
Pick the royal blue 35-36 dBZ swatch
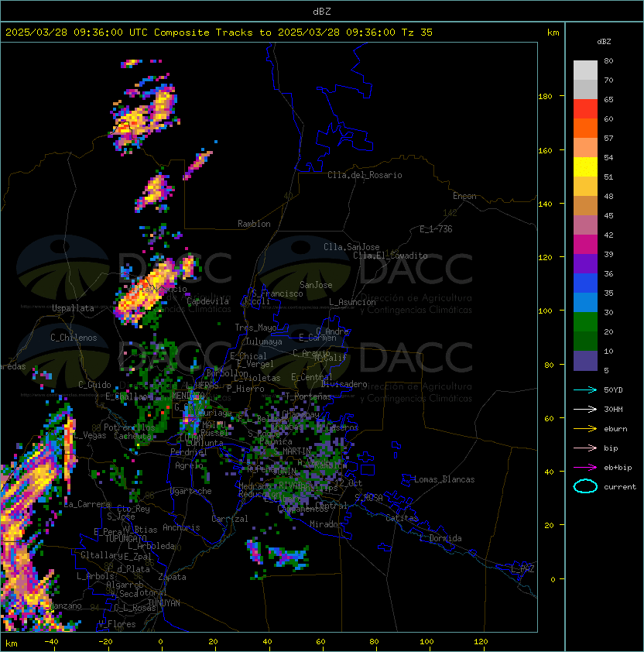(x=585, y=283)
